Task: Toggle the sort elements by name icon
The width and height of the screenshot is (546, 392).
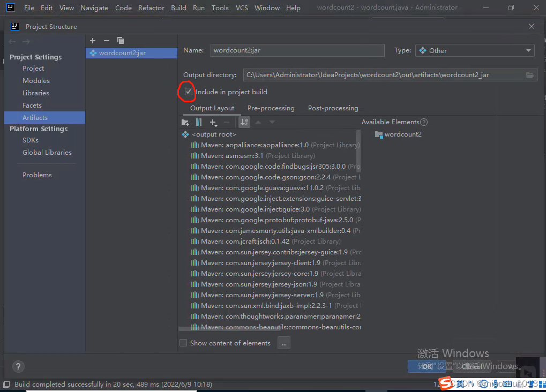Action: point(244,122)
